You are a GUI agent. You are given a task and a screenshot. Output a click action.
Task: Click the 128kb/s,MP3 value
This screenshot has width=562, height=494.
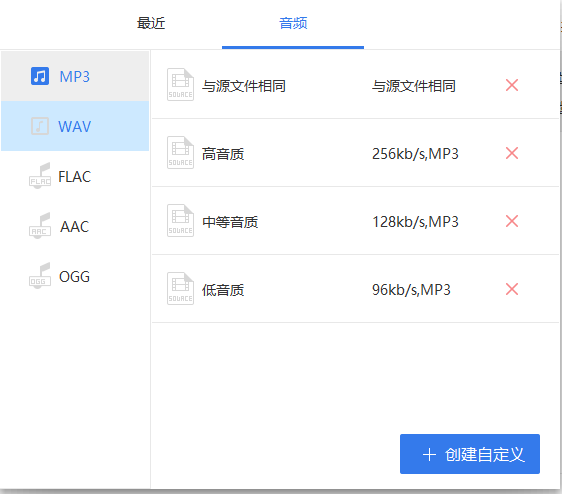(415, 222)
